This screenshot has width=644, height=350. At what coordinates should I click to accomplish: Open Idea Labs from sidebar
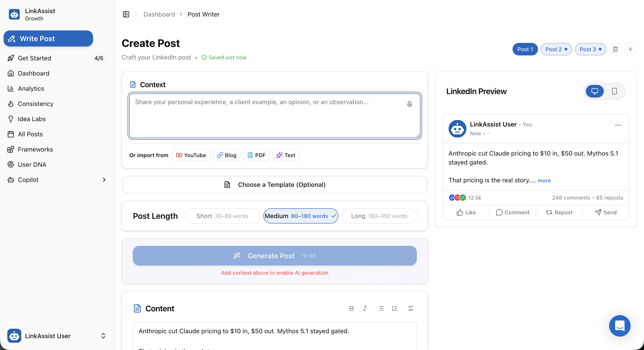[x=57, y=119]
